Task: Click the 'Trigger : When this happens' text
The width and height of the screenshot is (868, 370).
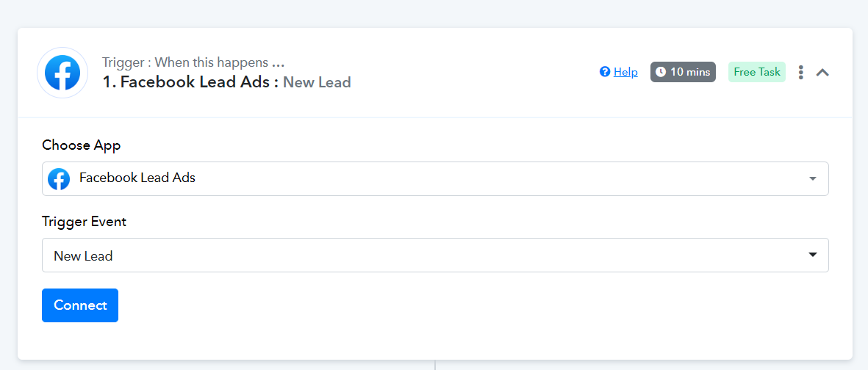Action: tap(185, 62)
